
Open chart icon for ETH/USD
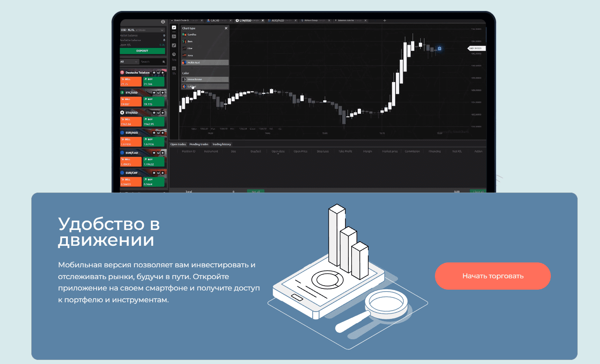tap(159, 113)
